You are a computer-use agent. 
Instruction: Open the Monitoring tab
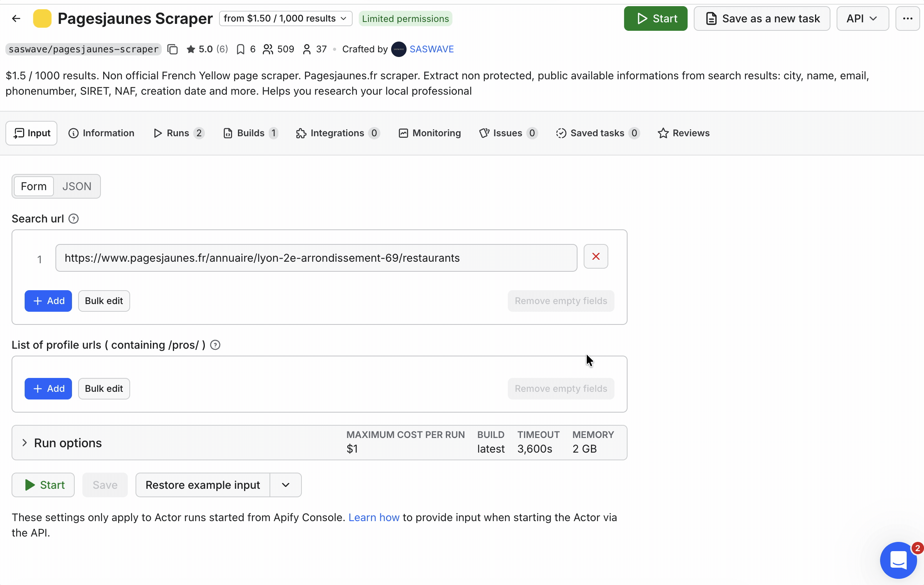click(x=430, y=133)
